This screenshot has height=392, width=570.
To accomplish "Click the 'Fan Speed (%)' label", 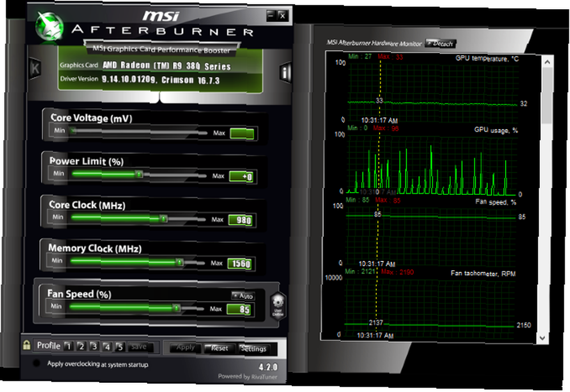I will coord(79,294).
